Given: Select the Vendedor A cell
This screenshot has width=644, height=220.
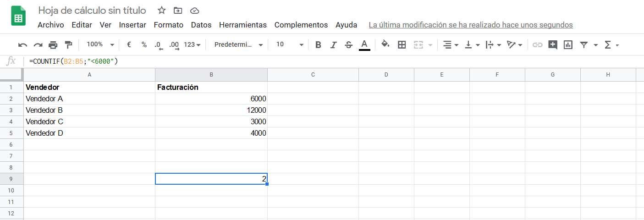Looking at the screenshot, I should point(89,99).
